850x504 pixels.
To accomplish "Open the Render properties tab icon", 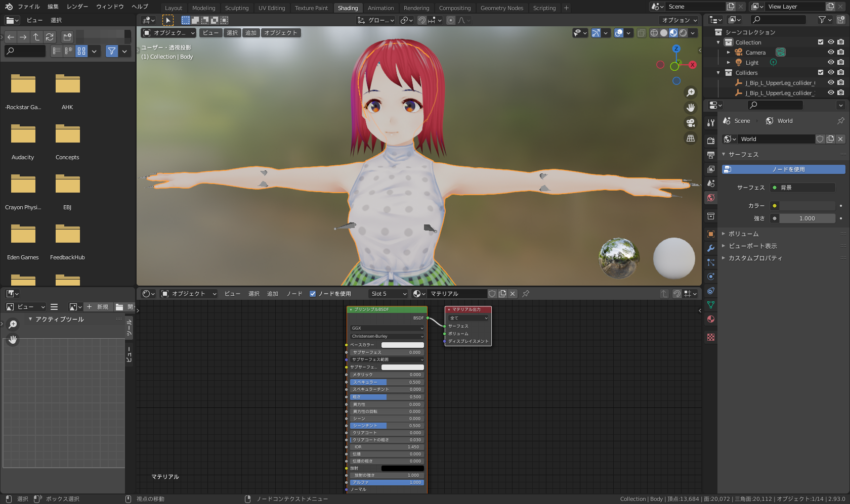I will click(711, 141).
